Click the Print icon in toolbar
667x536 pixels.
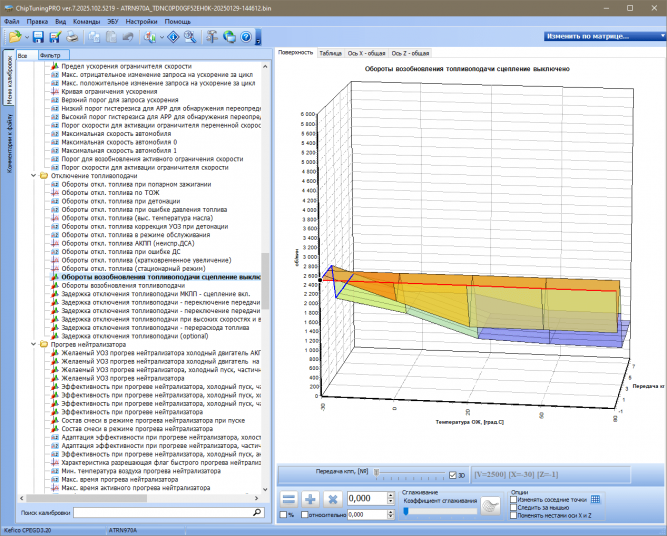click(x=72, y=37)
